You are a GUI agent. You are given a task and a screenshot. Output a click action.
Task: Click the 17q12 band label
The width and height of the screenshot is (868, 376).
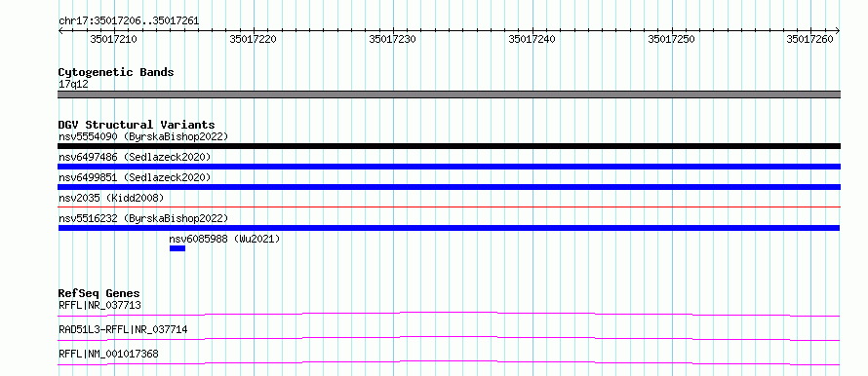[x=73, y=85]
